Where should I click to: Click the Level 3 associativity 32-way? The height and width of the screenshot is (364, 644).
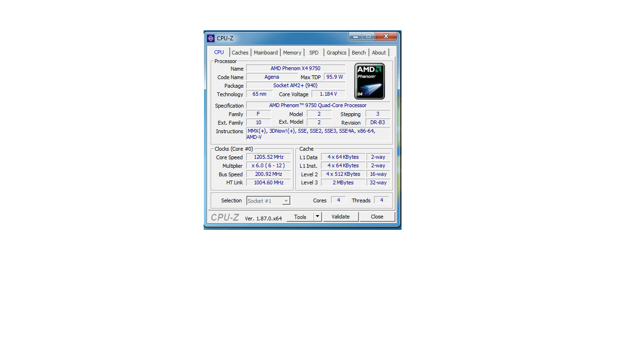tap(378, 182)
